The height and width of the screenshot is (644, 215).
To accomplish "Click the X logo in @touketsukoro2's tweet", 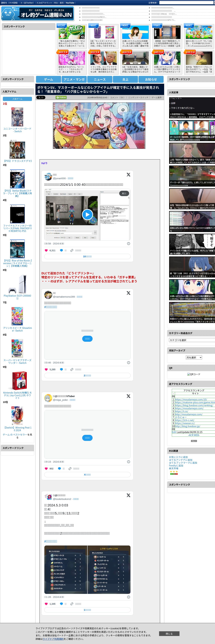I will point(128,495).
